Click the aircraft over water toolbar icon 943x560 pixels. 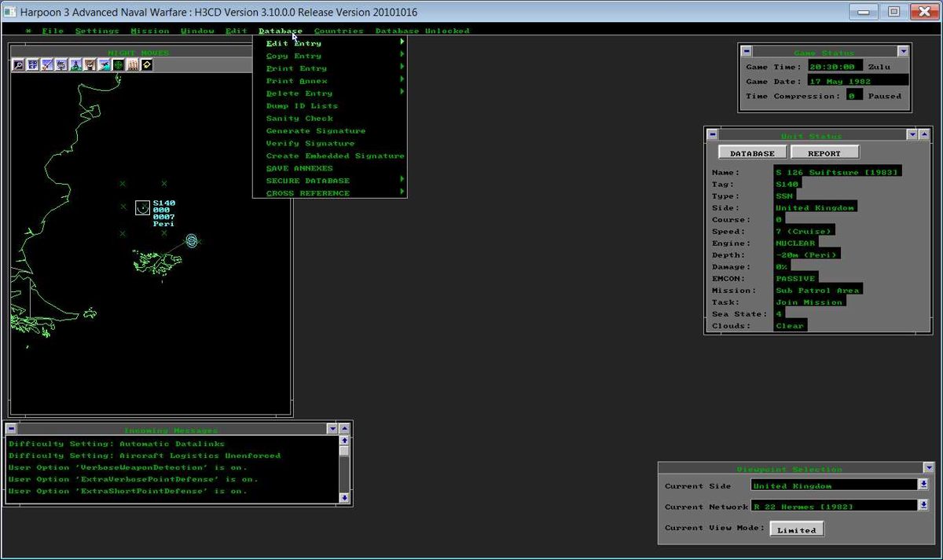[x=104, y=64]
